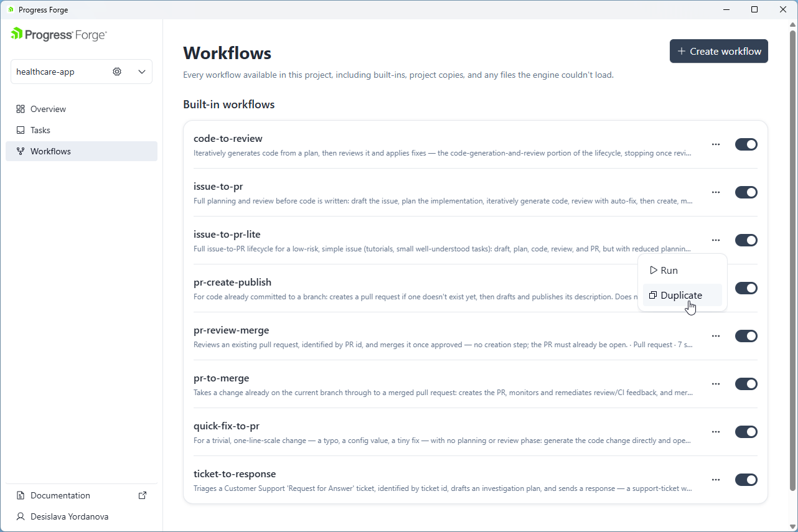
Task: Disable the pr-review-merge workflow
Action: [x=746, y=336]
